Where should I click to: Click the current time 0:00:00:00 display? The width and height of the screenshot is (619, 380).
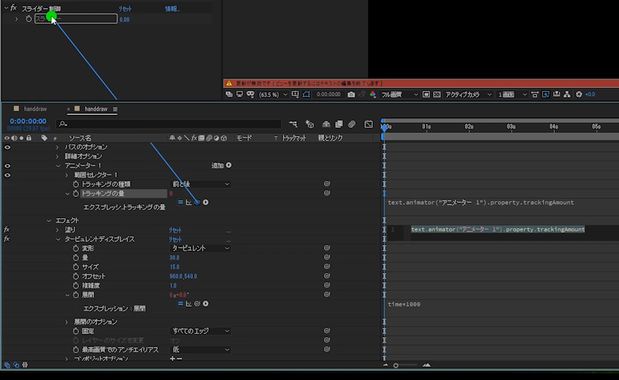[28, 121]
